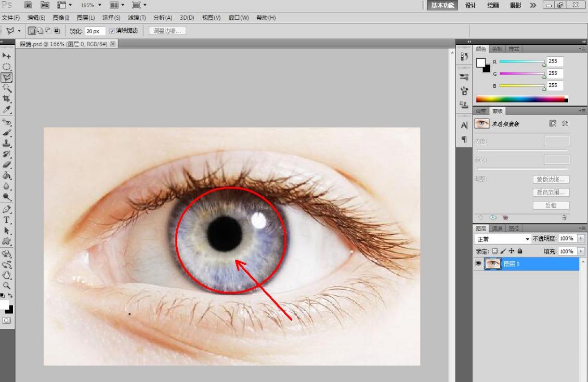Viewport: 588px width, 382px height.
Task: Open 填充 fill slider arrow
Action: [581, 251]
